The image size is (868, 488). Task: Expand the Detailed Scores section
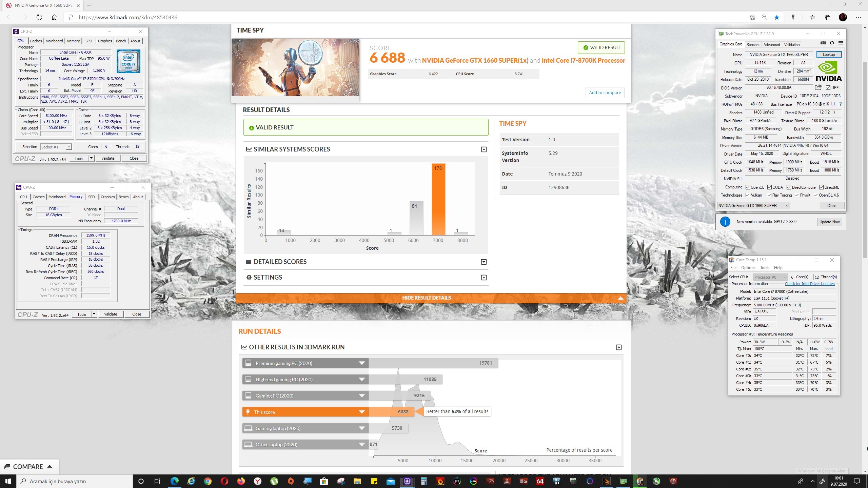(484, 262)
